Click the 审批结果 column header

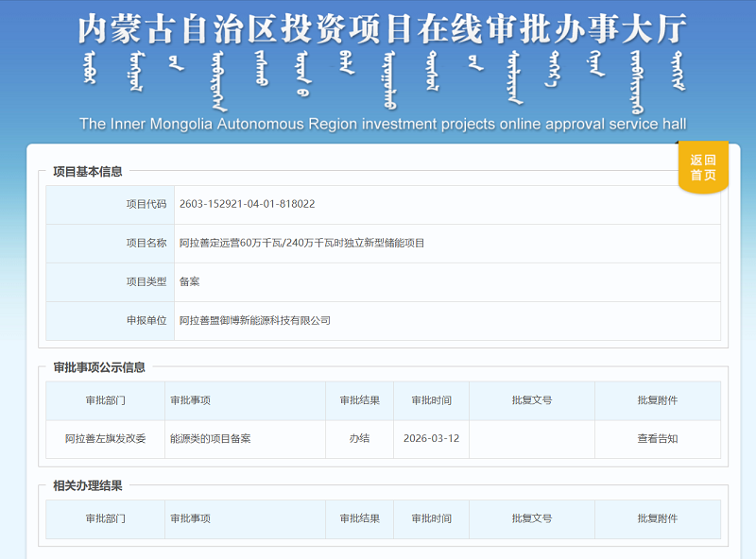coord(360,399)
